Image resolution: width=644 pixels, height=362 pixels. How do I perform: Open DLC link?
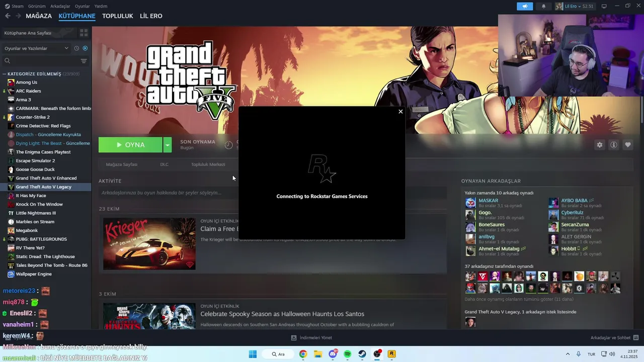click(x=164, y=164)
